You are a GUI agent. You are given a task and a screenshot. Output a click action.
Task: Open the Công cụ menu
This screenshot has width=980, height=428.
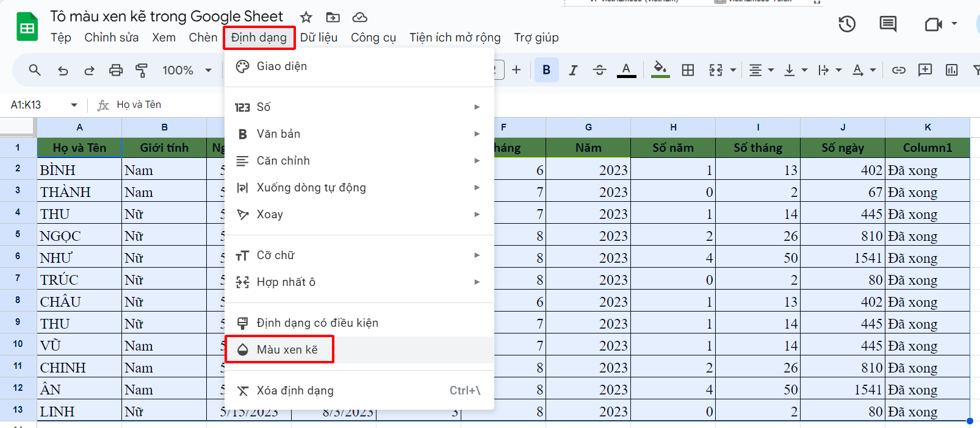click(x=373, y=38)
